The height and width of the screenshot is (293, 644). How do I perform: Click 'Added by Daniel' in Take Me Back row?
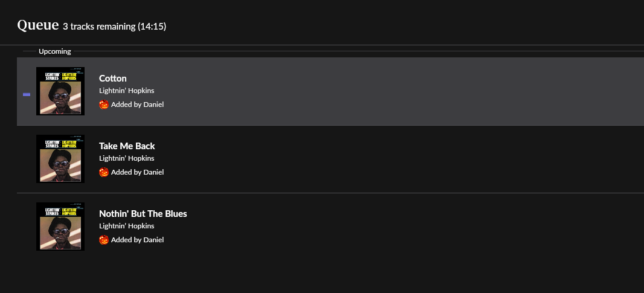click(137, 172)
